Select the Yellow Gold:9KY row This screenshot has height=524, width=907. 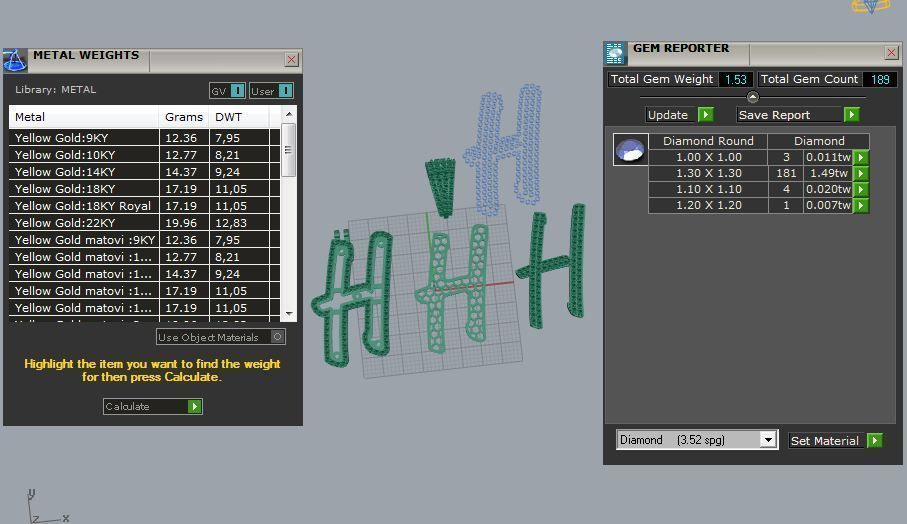pos(145,138)
